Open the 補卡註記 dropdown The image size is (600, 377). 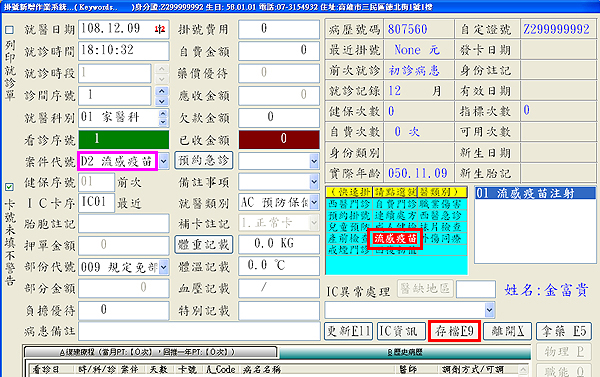pos(314,223)
